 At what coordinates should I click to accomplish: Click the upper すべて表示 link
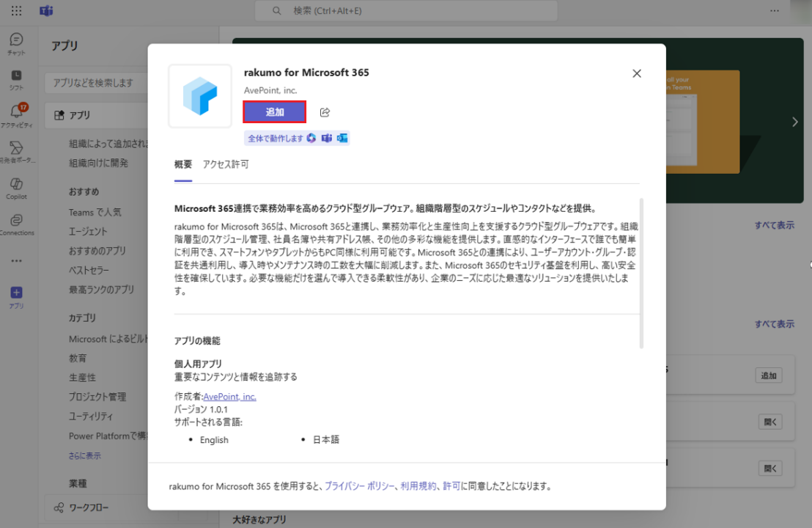[x=774, y=225]
